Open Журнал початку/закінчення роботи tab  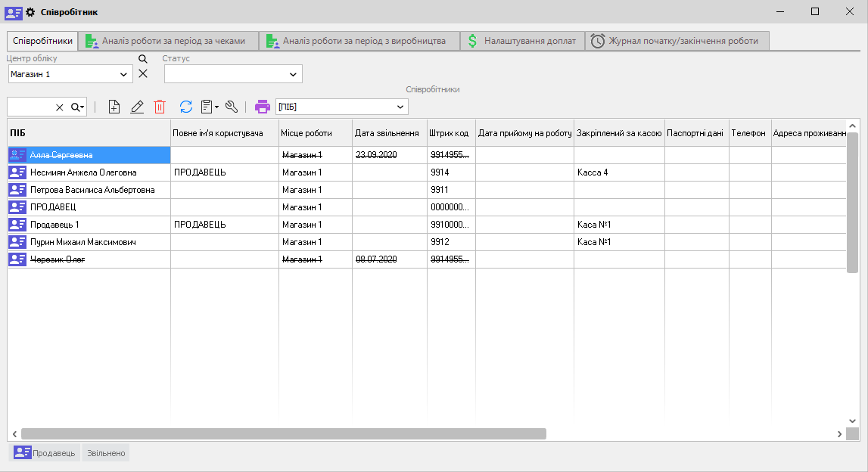tap(677, 41)
